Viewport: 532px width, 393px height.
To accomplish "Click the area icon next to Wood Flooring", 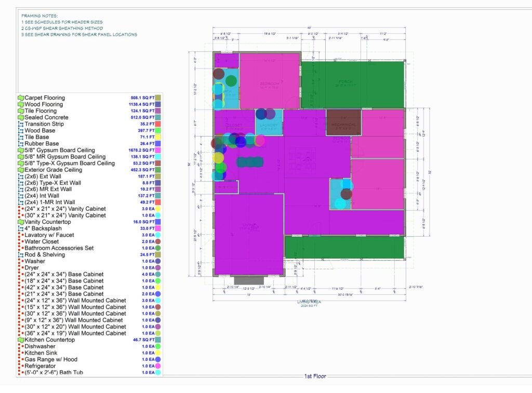I will pyautogui.click(x=21, y=104).
